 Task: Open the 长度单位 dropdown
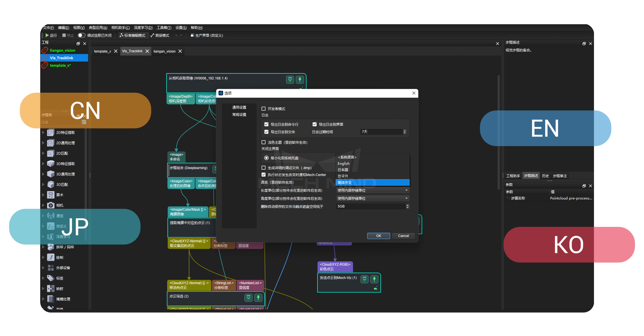tap(372, 190)
